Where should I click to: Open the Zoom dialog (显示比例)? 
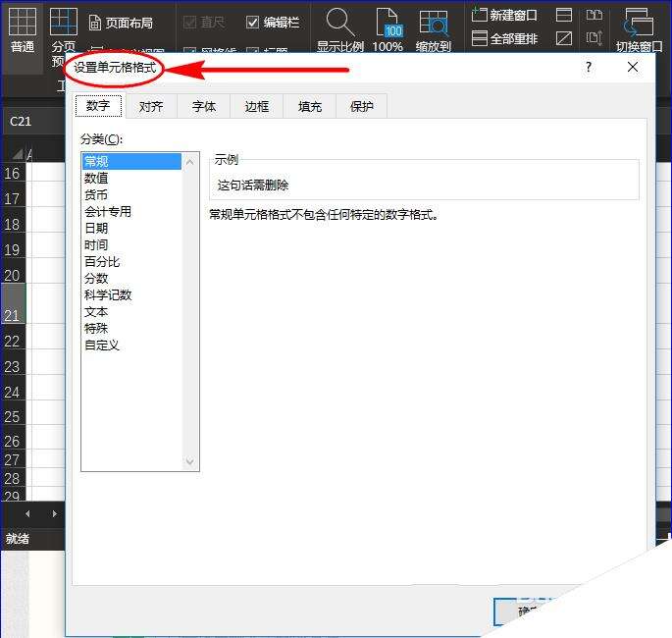point(340,29)
